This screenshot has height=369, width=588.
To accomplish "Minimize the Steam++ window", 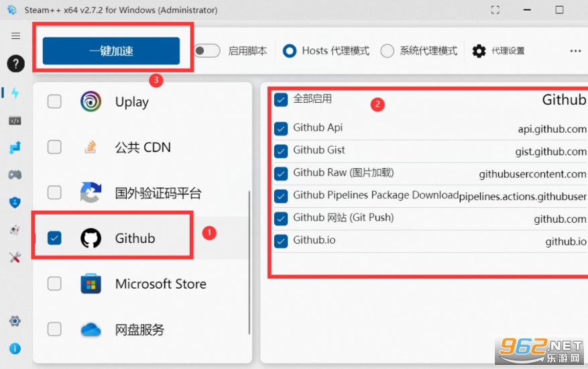I will point(527,10).
